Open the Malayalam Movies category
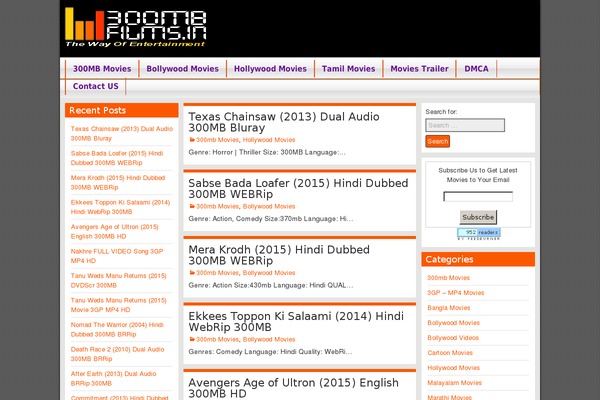 454,383
